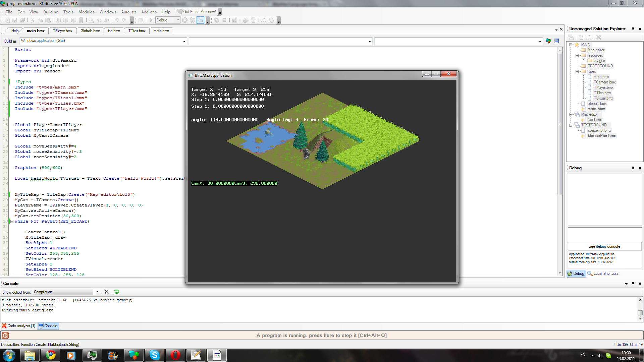Open the Debug build mode dropdown
Screen dimensions: 644x362
178,20
